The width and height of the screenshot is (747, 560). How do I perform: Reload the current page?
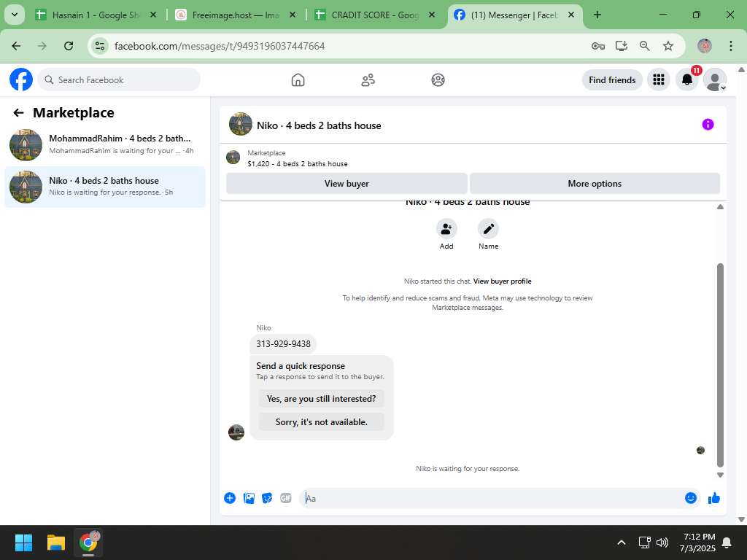coord(69,46)
